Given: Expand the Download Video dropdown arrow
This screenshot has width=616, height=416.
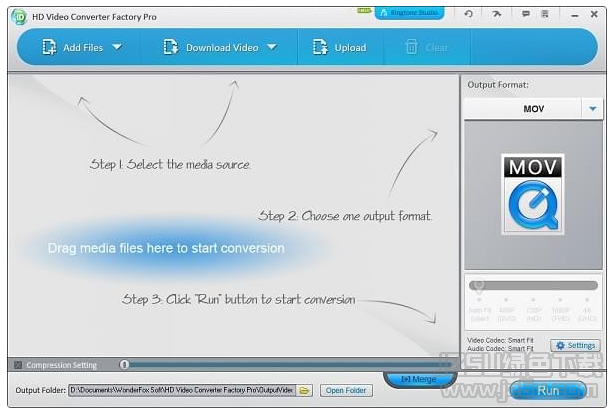Looking at the screenshot, I should (271, 47).
